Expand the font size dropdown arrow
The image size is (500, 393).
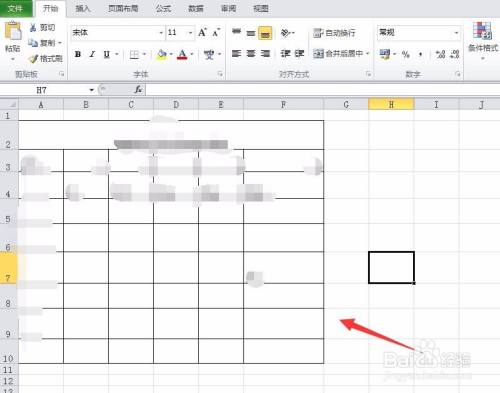[191, 33]
